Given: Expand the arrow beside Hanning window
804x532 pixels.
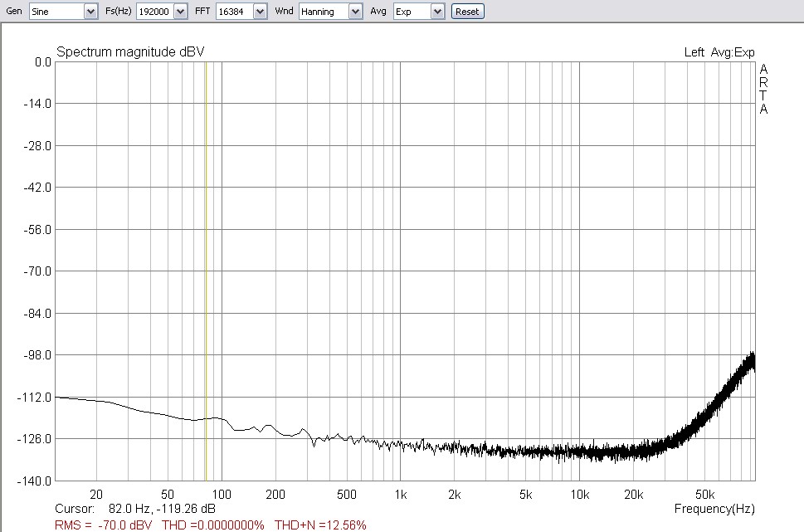Looking at the screenshot, I should [356, 12].
